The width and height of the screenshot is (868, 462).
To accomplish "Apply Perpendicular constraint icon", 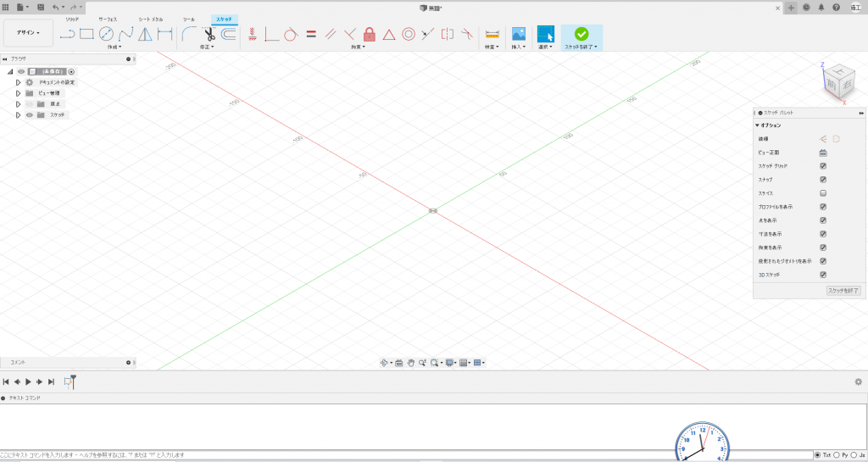I will click(349, 34).
